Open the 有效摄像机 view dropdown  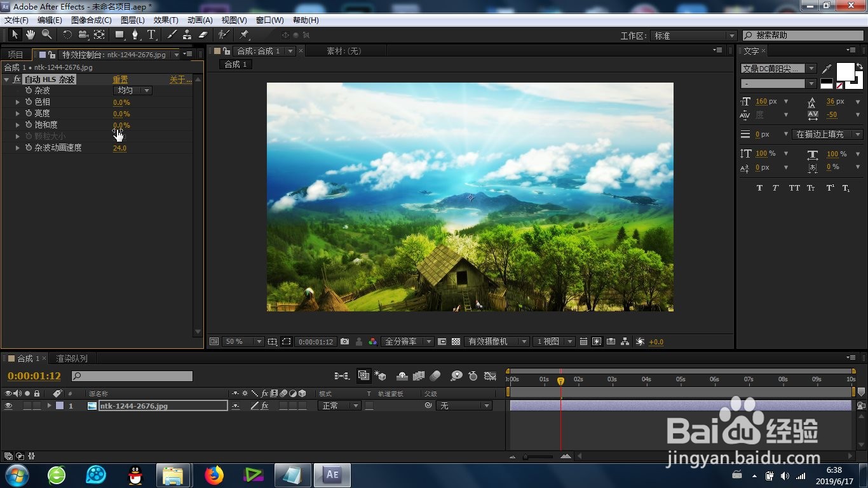[496, 342]
